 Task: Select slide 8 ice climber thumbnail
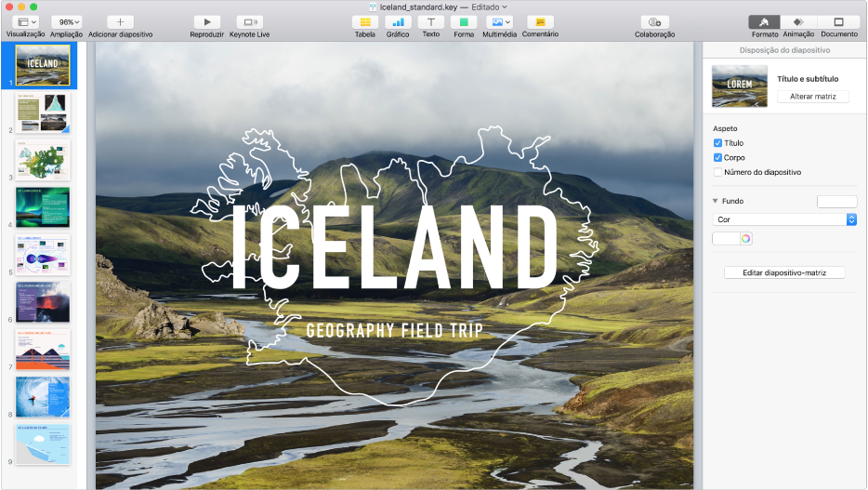pos(43,396)
